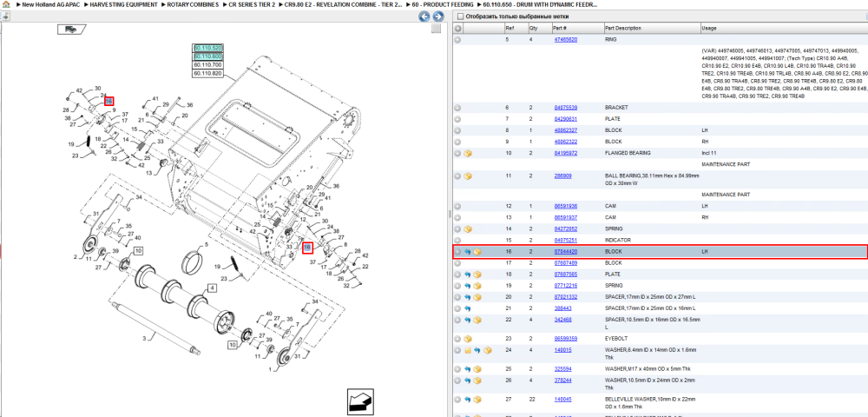The width and height of the screenshot is (868, 417).
Task: Click the blue arrow icon on PLATE row 18
Action: coord(468,275)
